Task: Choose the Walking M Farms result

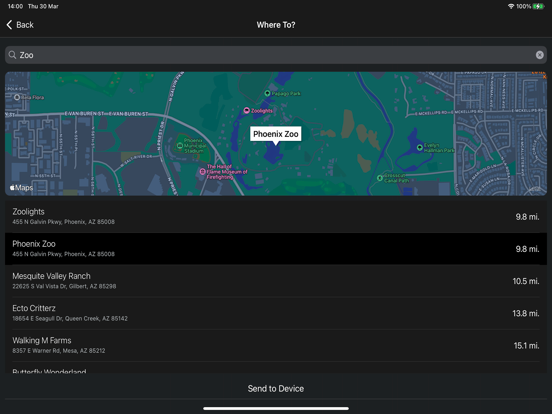Action: [x=276, y=345]
